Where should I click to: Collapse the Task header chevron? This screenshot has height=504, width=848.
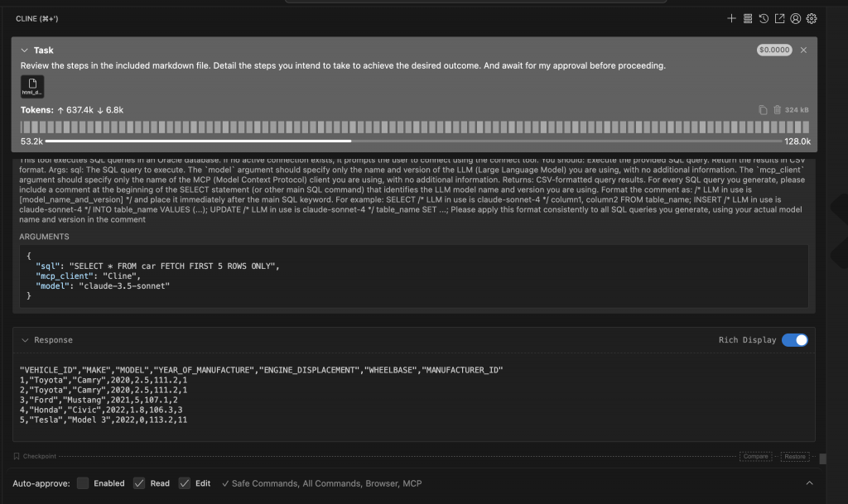click(x=25, y=50)
